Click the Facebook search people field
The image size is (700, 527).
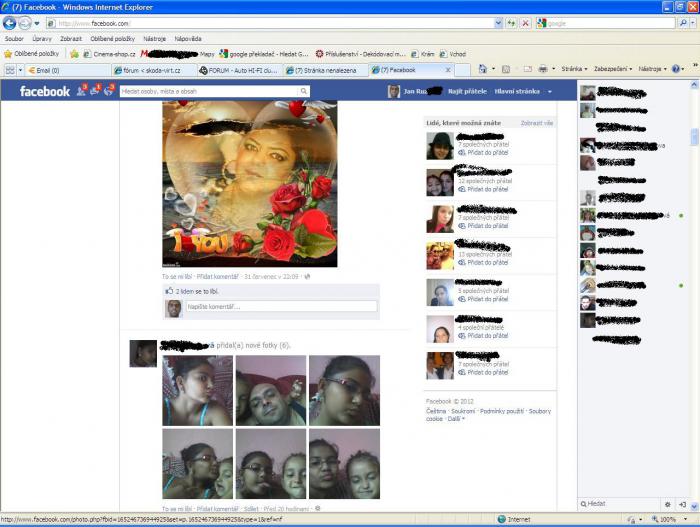(x=213, y=91)
